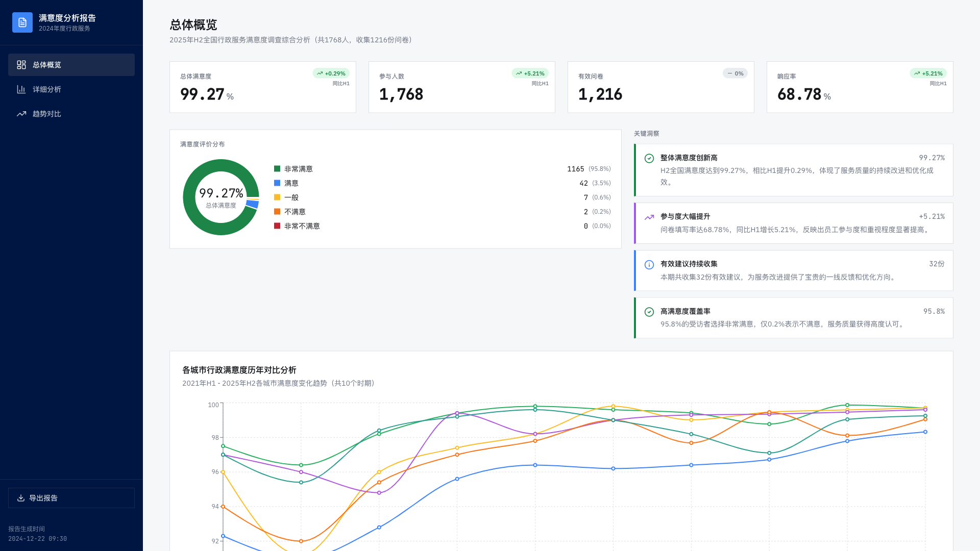
Task: Click green check icon beside 整体满意度创新高
Action: pos(649,159)
